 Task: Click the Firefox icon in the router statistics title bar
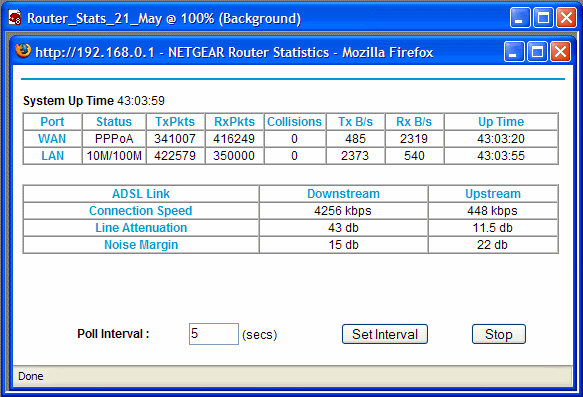tap(23, 51)
